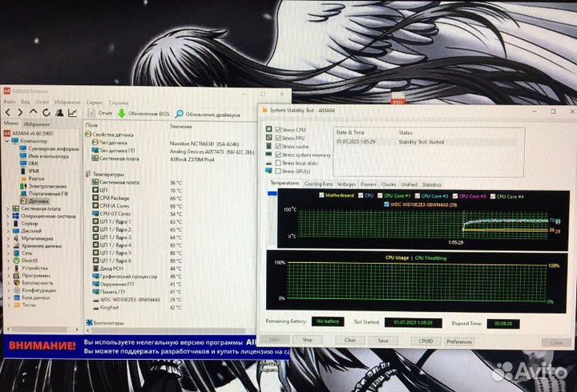577x392 pixels.
Task: Click the Stress FPU icon
Action: (x=269, y=137)
